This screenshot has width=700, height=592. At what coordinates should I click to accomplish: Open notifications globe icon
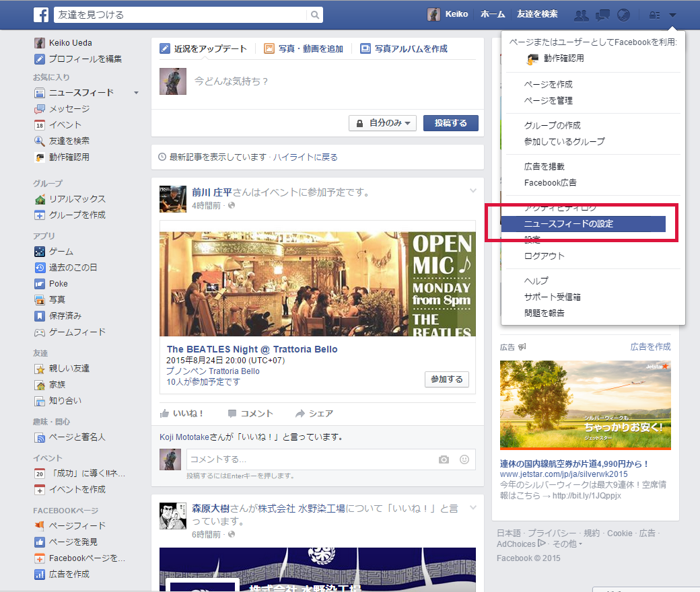(623, 15)
